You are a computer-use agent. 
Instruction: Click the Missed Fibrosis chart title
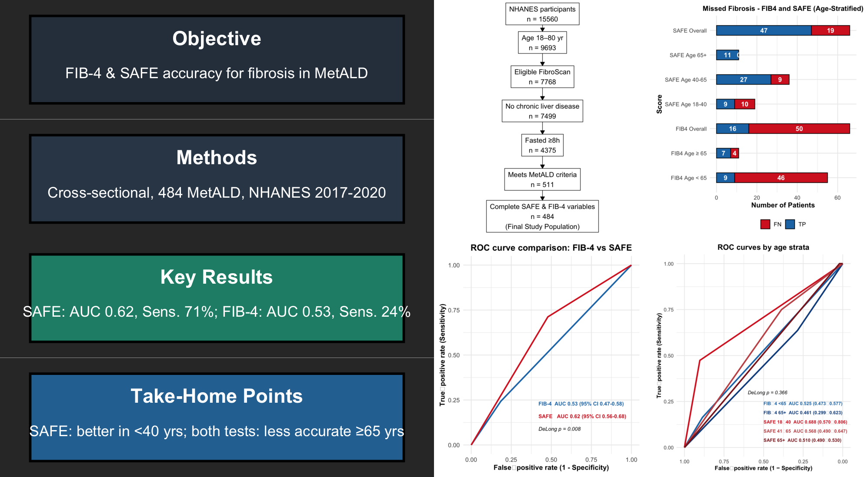pos(782,8)
